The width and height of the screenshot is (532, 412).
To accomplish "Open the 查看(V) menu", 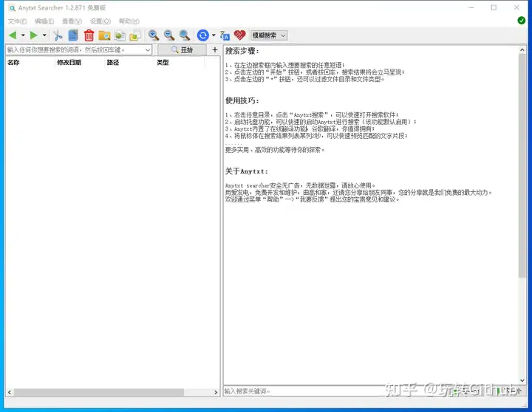I will click(x=72, y=21).
